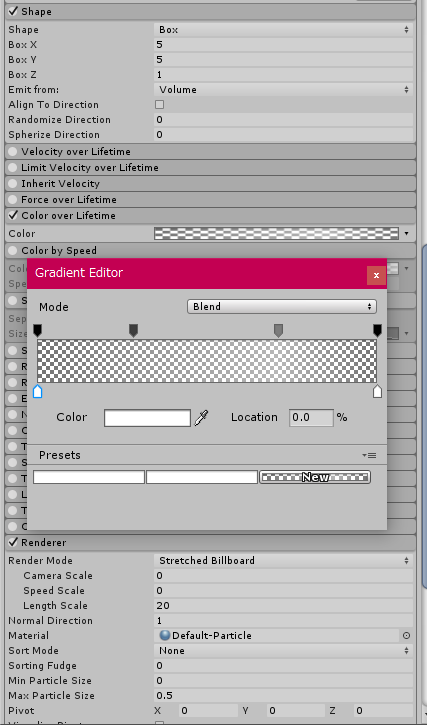Click the Length Scale field showing 20
427x725 pixels.
283,605
